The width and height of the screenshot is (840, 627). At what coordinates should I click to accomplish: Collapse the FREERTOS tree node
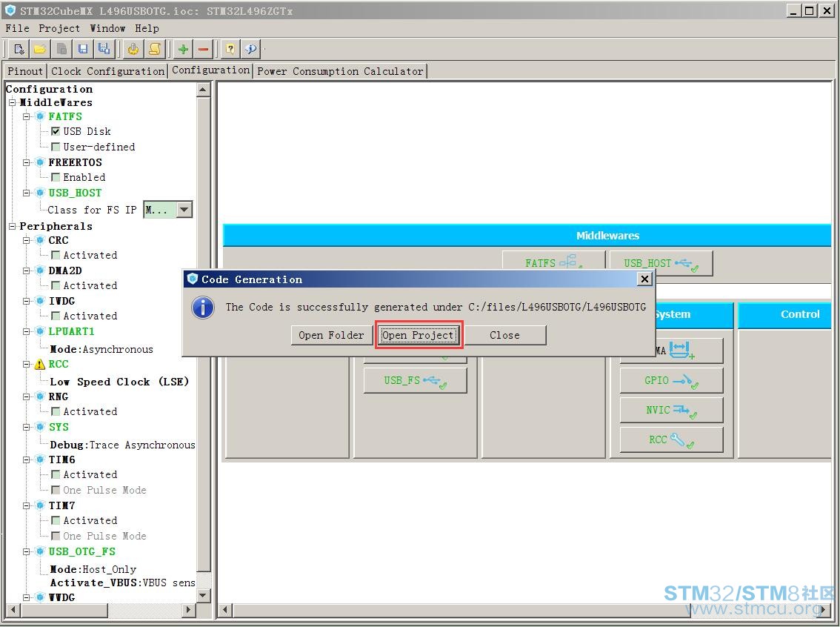[x=26, y=162]
